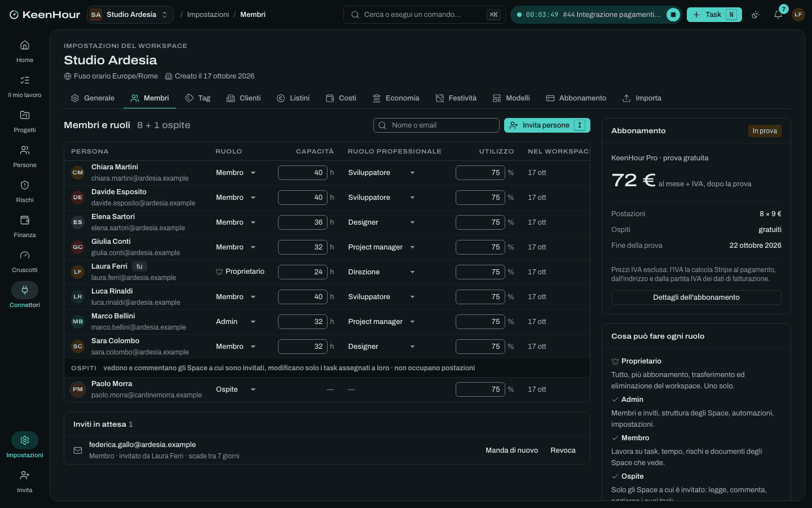This screenshot has width=812, height=508.
Task: Open Cruscotti gauge icon
Action: (25, 255)
